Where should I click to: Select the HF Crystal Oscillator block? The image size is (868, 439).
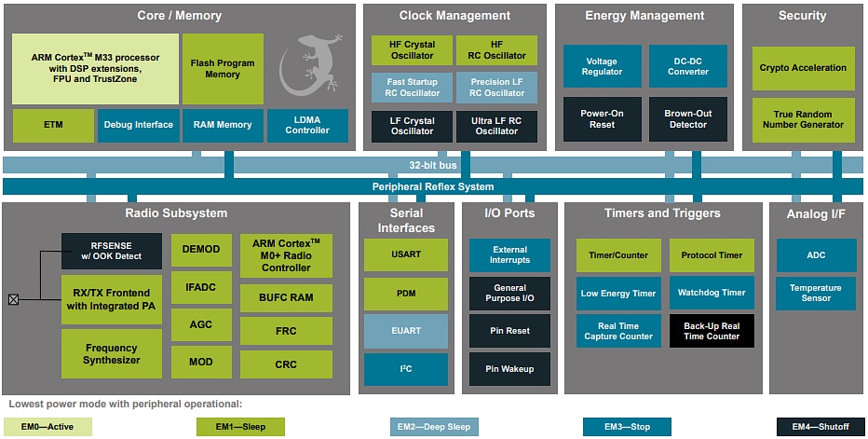[x=412, y=50]
